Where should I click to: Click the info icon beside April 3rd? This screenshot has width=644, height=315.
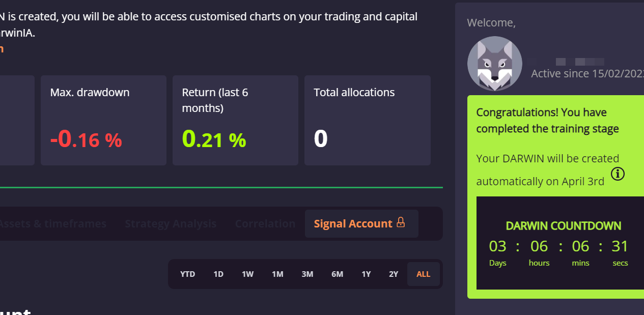[x=618, y=174]
